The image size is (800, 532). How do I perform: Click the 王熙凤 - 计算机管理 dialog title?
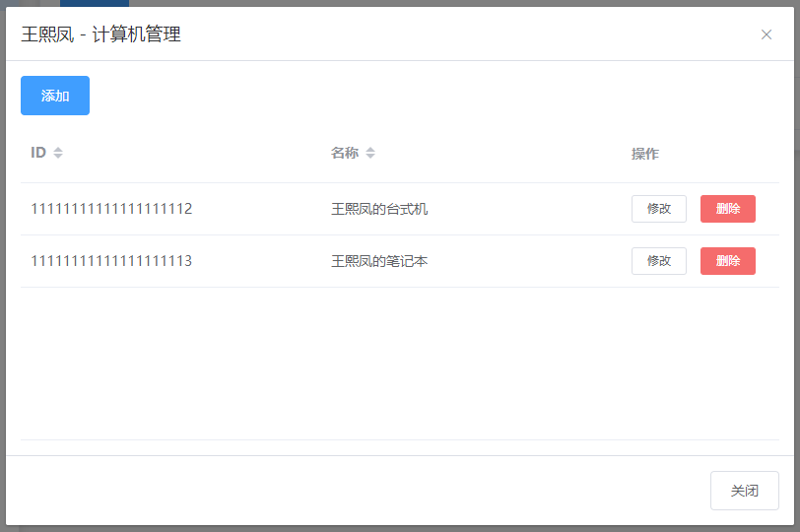pyautogui.click(x=100, y=35)
